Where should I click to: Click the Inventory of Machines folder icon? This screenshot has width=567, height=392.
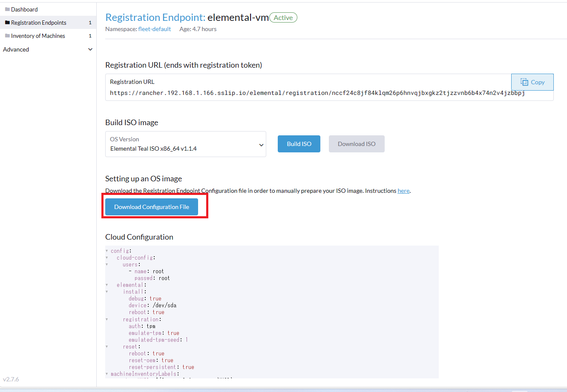(7, 36)
